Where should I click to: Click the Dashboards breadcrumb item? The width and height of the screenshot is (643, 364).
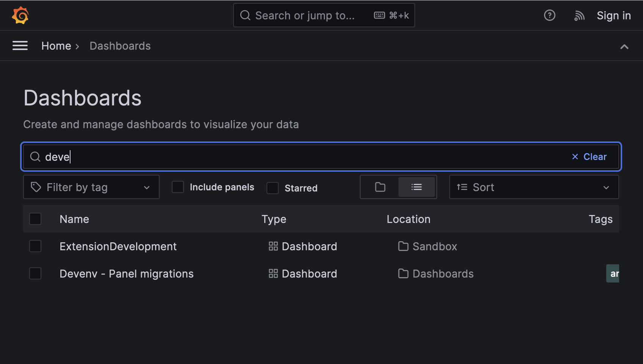click(120, 46)
